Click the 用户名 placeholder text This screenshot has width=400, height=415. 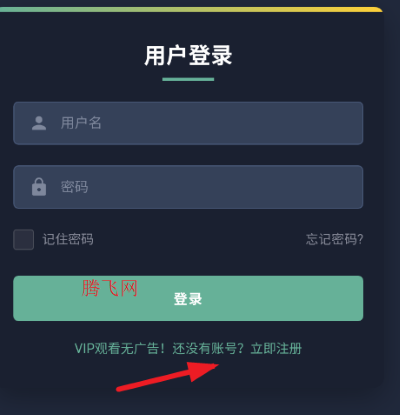pyautogui.click(x=81, y=123)
